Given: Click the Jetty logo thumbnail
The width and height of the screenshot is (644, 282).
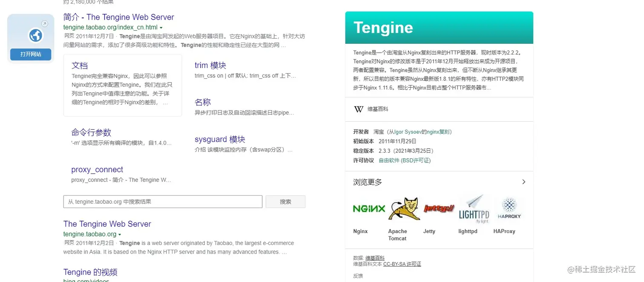Looking at the screenshot, I should coord(439,208).
